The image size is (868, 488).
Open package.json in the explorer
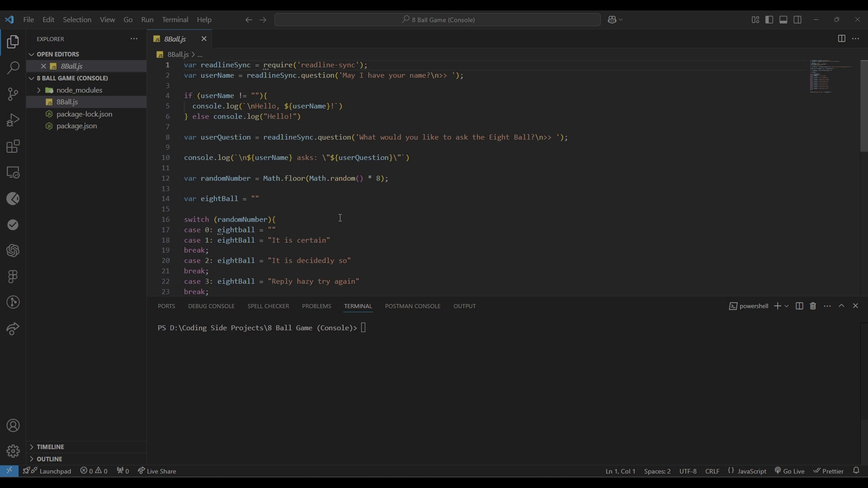coord(77,126)
